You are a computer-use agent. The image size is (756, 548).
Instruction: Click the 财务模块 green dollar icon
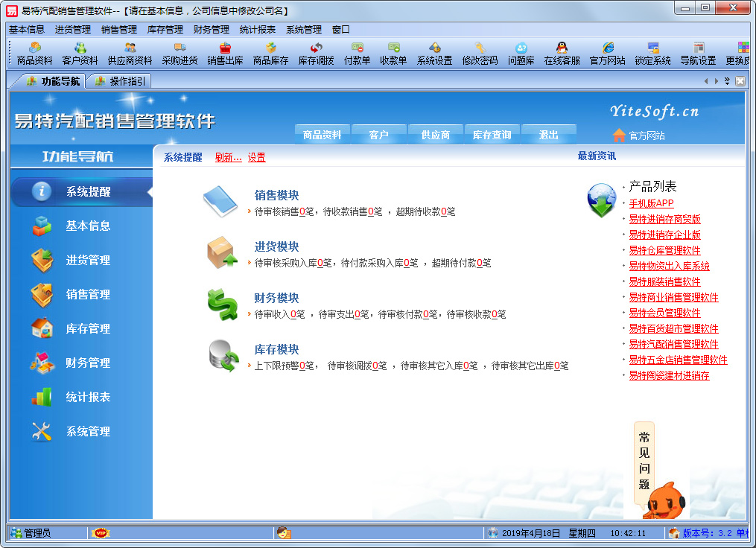point(222,304)
